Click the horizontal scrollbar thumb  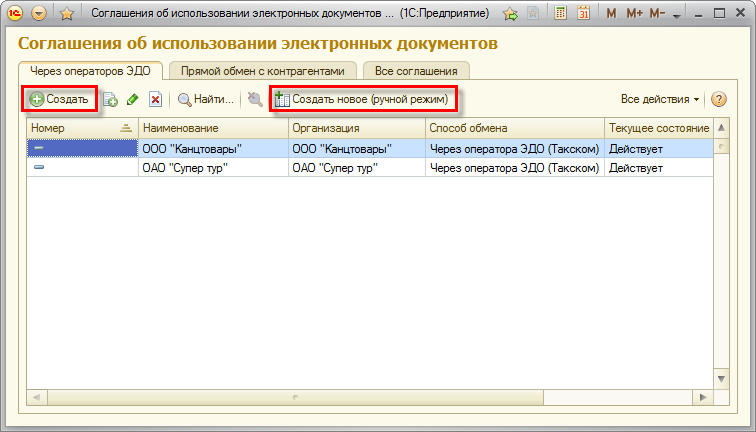(295, 397)
